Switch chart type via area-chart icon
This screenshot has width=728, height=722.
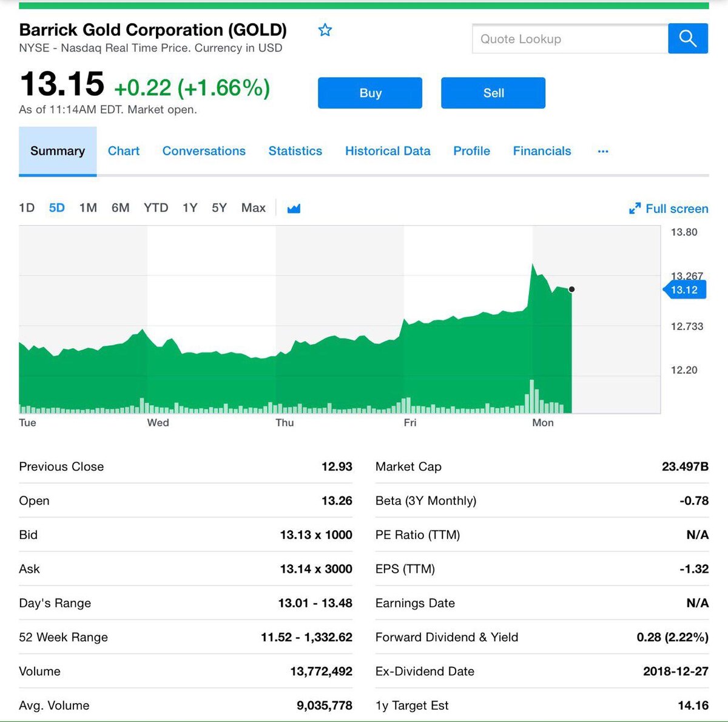point(294,208)
